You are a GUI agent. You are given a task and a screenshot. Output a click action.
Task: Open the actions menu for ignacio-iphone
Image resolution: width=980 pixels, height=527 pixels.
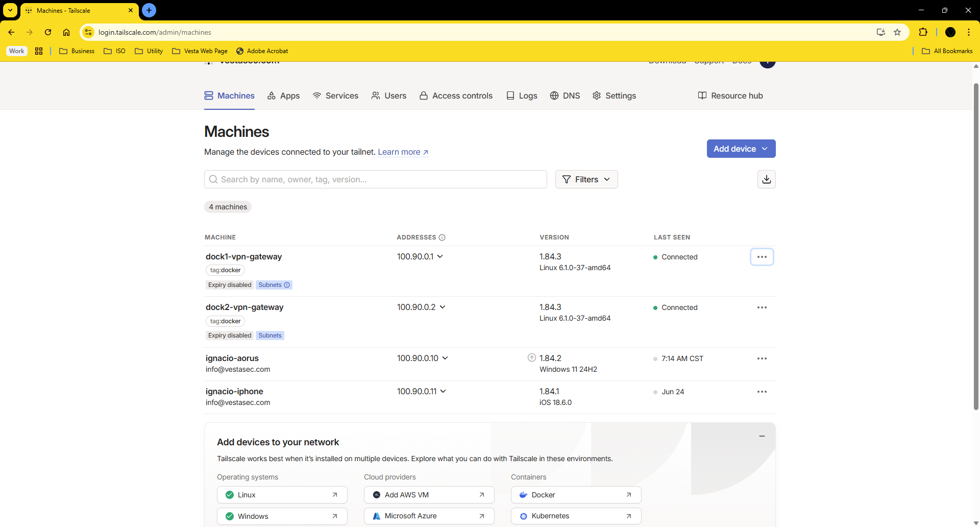tap(762, 392)
